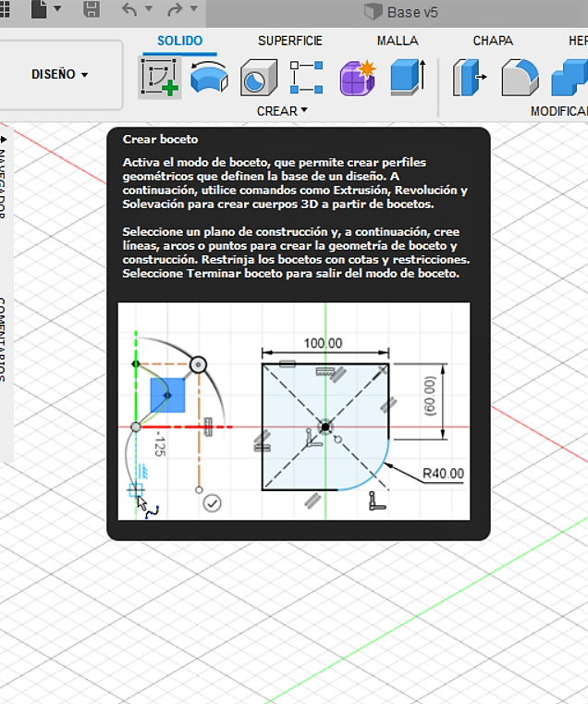Open the MODIFICAR panel menu
The width and height of the screenshot is (588, 704).
tap(559, 111)
